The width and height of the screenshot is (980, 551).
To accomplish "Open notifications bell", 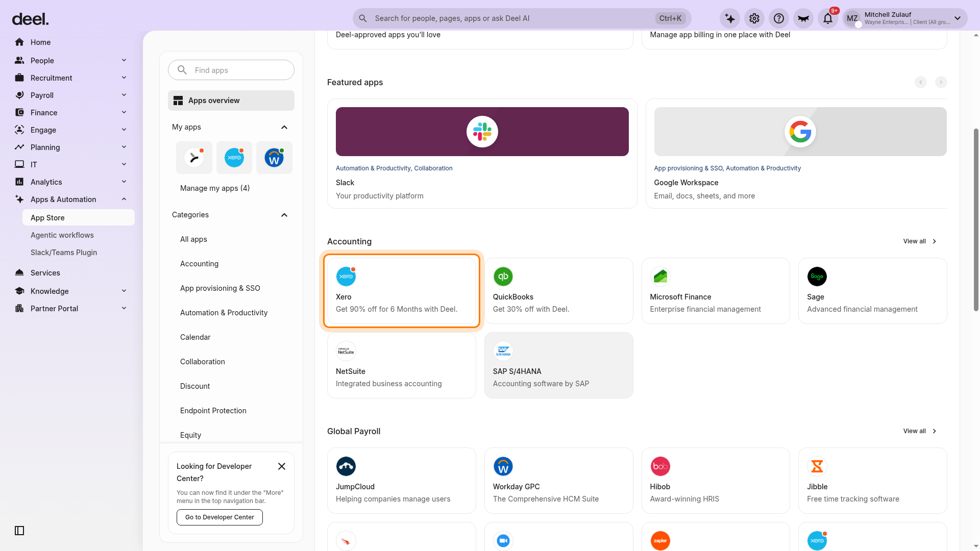I will [828, 18].
